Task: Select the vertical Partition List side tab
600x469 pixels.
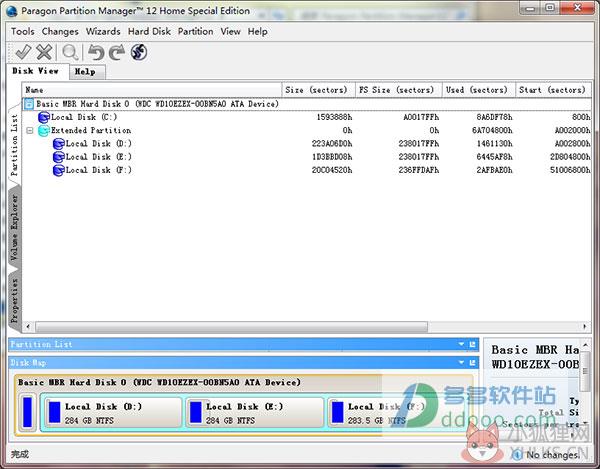Action: click(14, 145)
